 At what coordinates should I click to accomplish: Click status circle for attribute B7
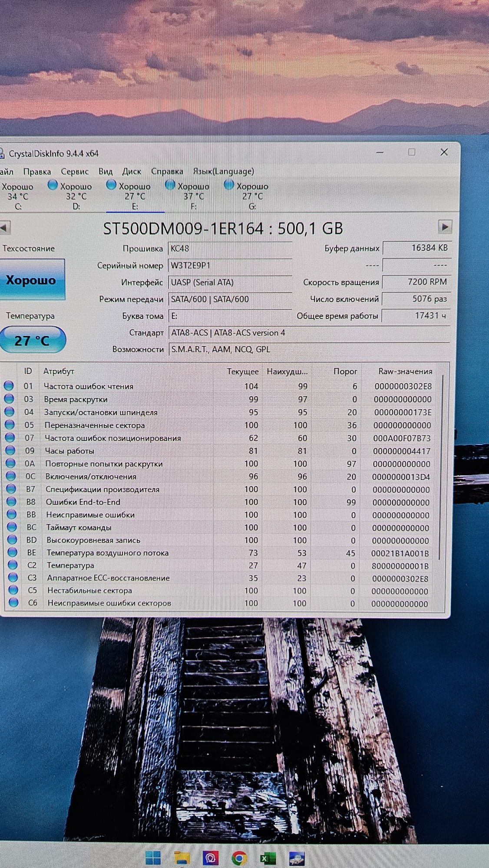click(x=12, y=489)
